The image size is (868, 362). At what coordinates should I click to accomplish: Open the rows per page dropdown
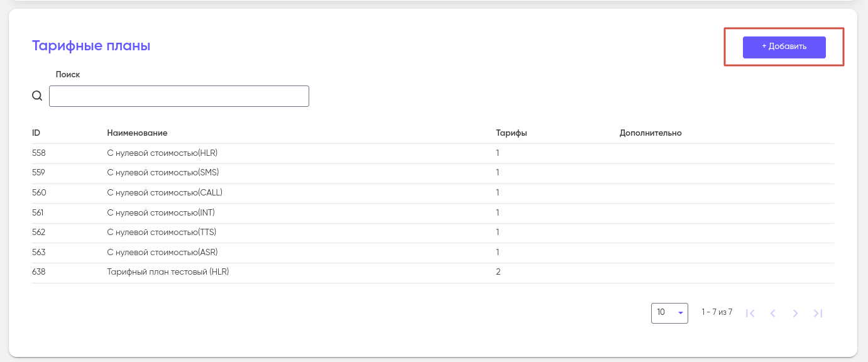[x=669, y=312]
